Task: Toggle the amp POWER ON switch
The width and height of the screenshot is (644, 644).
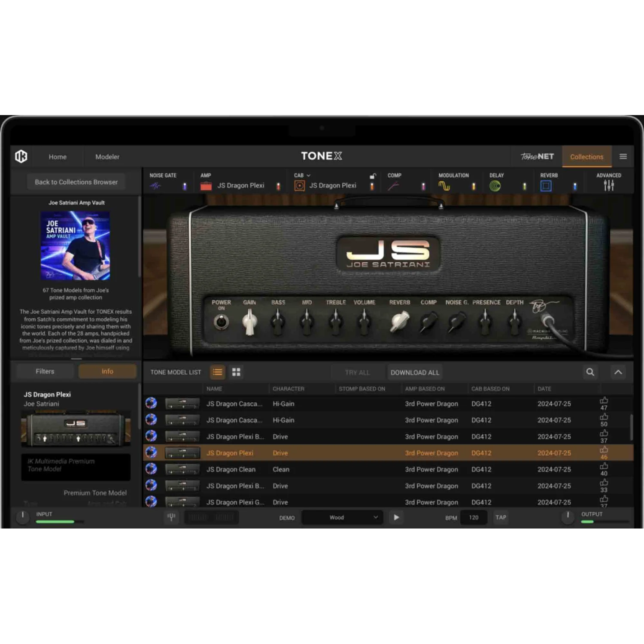Action: click(x=221, y=322)
